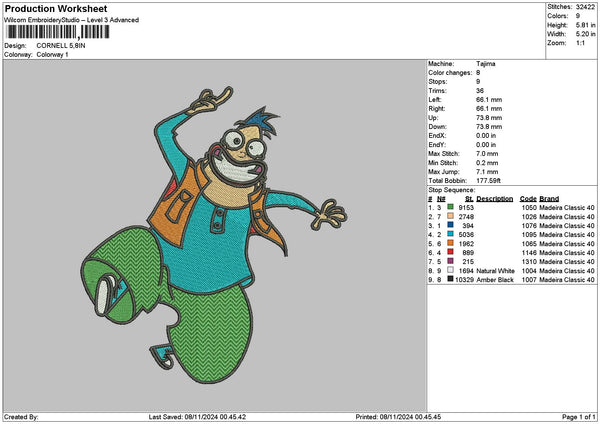Click the Max Stitch value '7.0 mm'
Screen dimensions: 600x424
(x=487, y=154)
